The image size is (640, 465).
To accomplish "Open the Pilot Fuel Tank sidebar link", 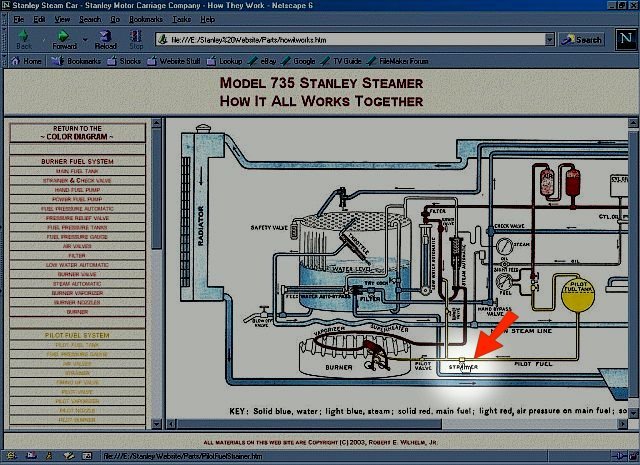I will (x=77, y=345).
